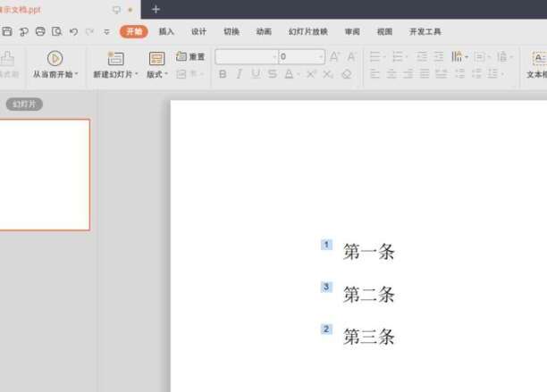Screen dimensions: 547x392
Task: Click the text 第三条 on the slide
Action: tap(369, 337)
